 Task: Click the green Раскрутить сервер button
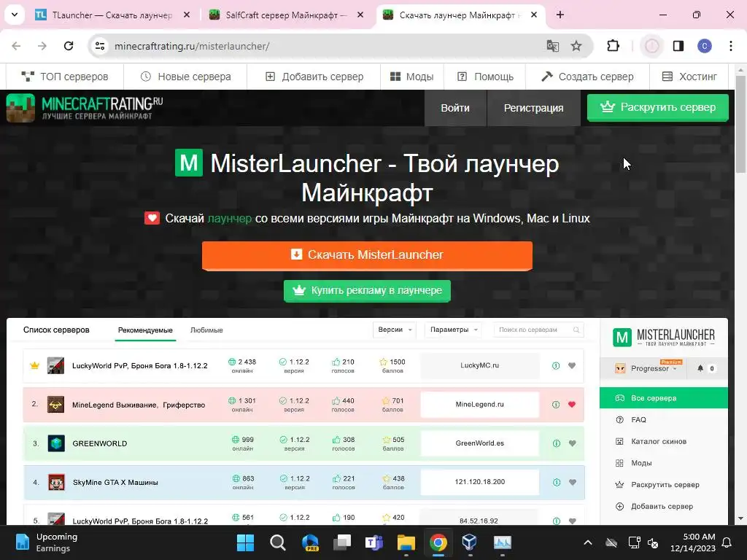[657, 108]
